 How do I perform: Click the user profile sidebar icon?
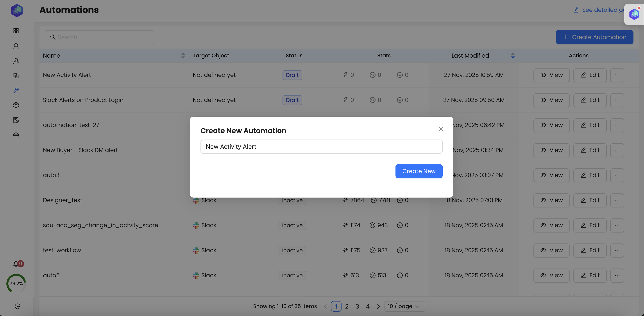[16, 46]
